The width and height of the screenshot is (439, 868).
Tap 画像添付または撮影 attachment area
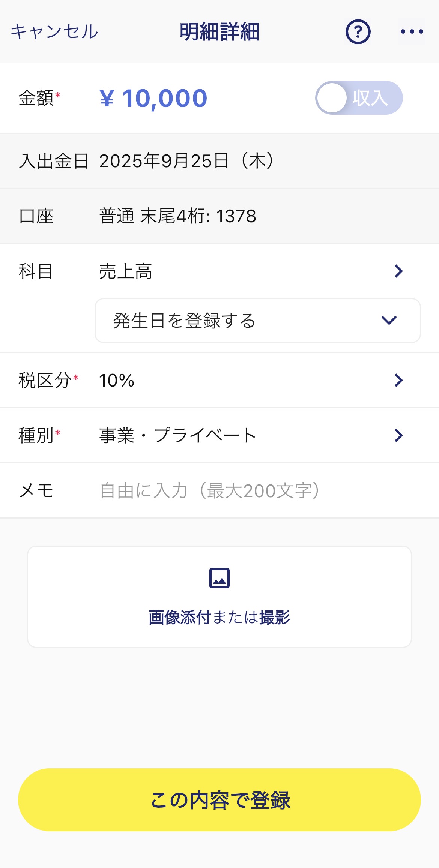click(219, 597)
